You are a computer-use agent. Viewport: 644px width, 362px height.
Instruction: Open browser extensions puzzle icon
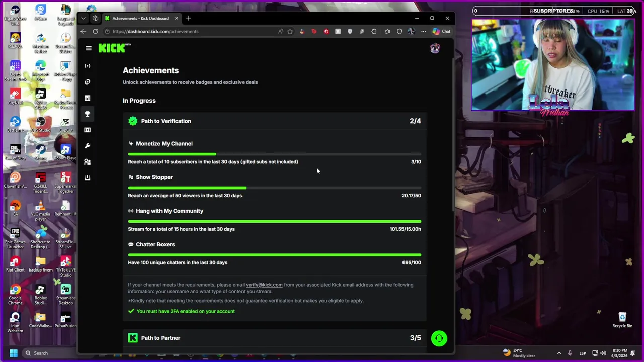[x=374, y=31]
